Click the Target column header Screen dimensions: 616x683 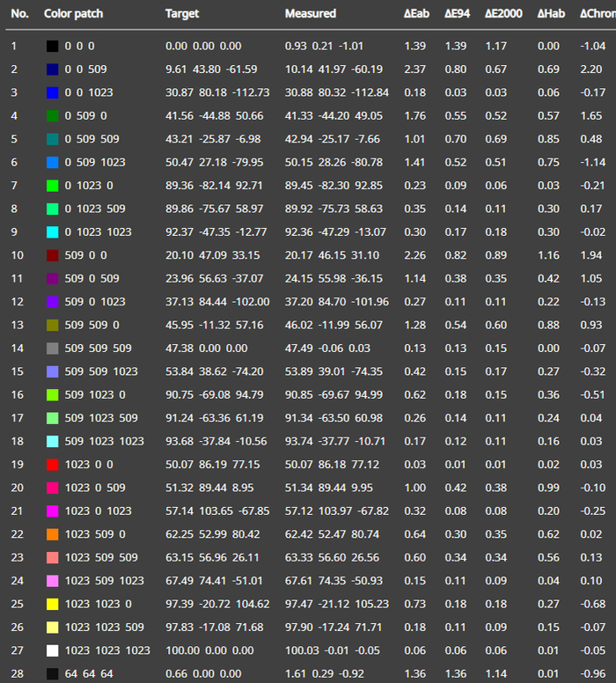182,13
